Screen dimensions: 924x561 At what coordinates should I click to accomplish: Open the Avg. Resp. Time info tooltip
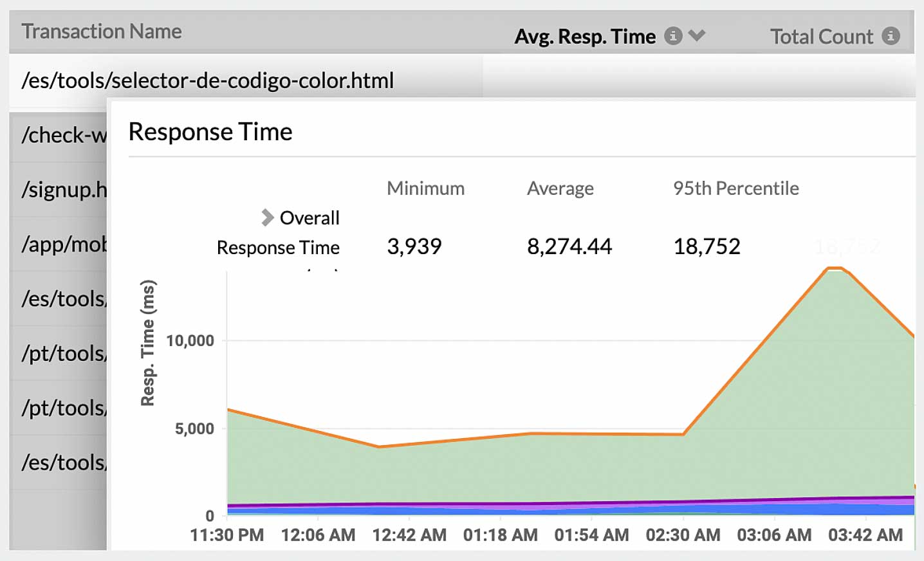tap(673, 37)
